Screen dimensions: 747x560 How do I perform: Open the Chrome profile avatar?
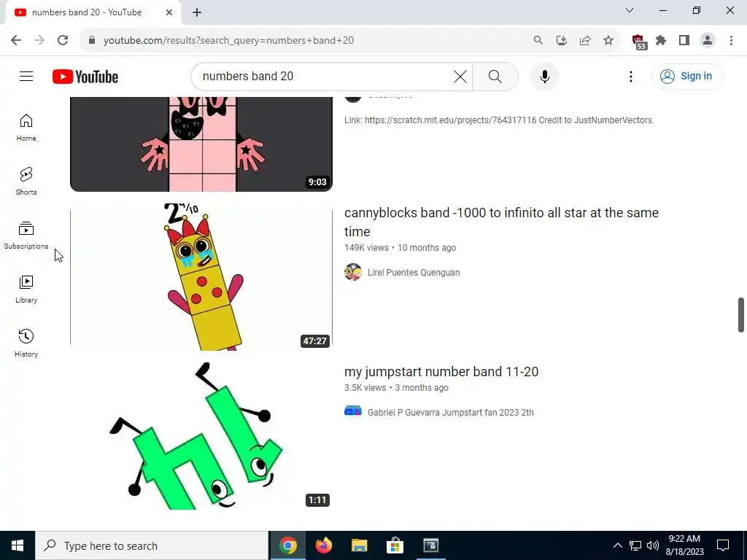(708, 41)
